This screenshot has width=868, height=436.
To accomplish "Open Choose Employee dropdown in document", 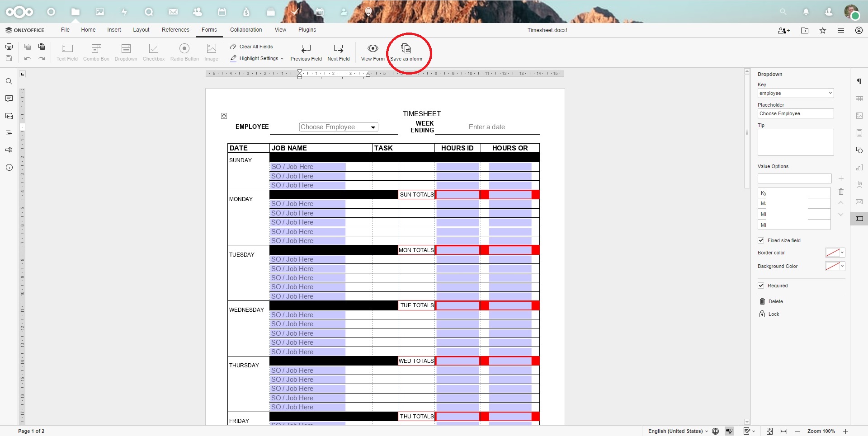I will pos(339,127).
